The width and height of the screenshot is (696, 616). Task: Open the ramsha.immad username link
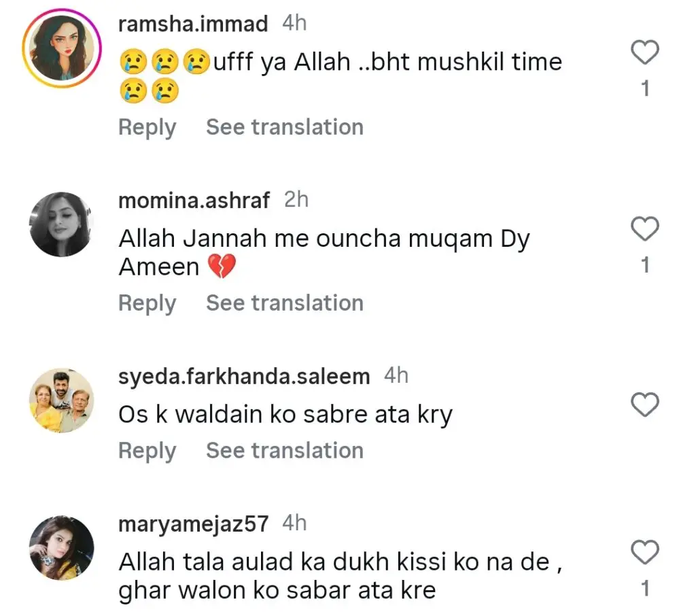[193, 24]
